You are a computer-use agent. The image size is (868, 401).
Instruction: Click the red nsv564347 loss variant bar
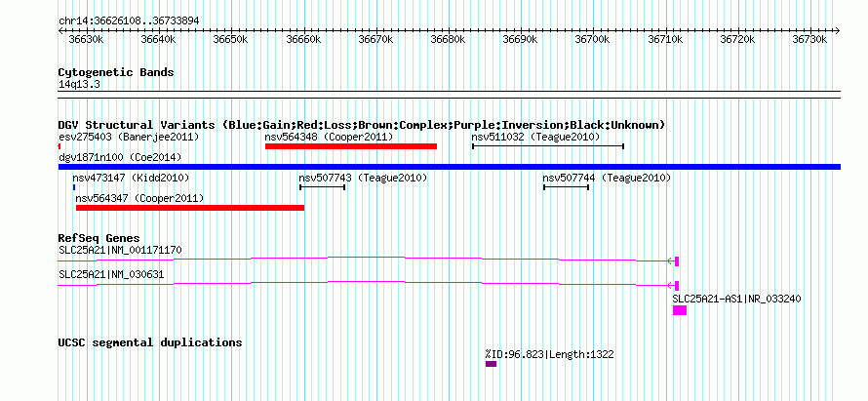pos(190,208)
